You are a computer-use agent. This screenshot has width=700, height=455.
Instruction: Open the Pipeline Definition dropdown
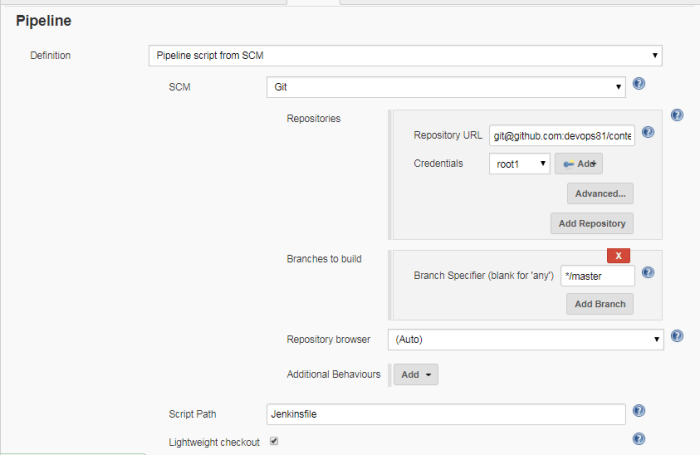(x=405, y=55)
